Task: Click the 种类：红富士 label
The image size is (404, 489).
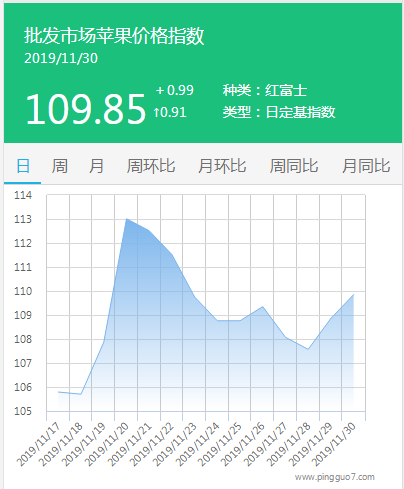Action: pos(265,90)
